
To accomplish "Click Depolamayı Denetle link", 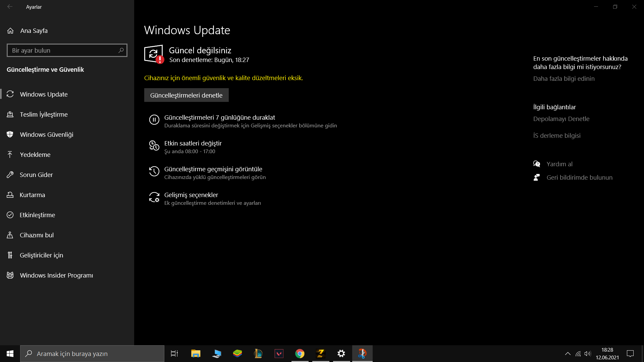I will coord(561,119).
